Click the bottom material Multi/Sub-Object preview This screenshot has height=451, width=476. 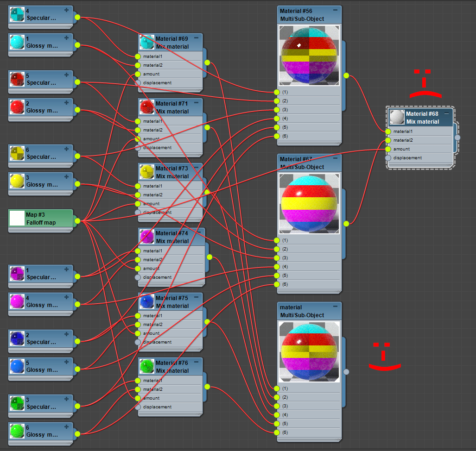(309, 352)
